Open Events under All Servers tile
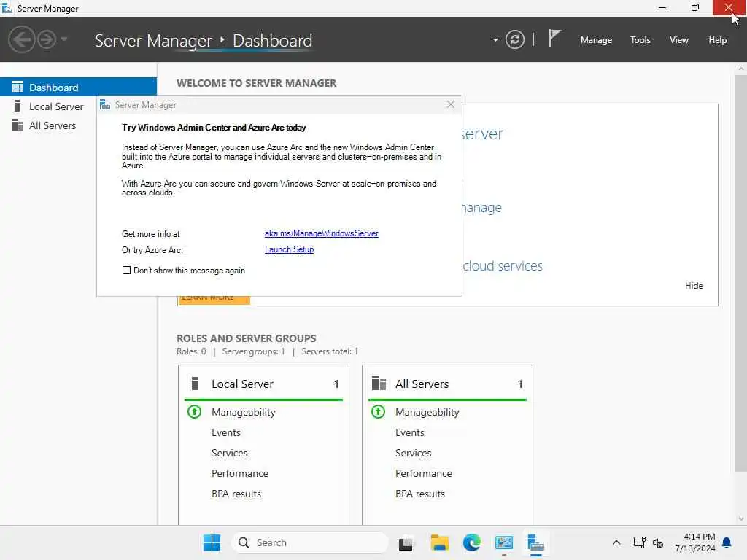747x560 pixels. tap(410, 433)
